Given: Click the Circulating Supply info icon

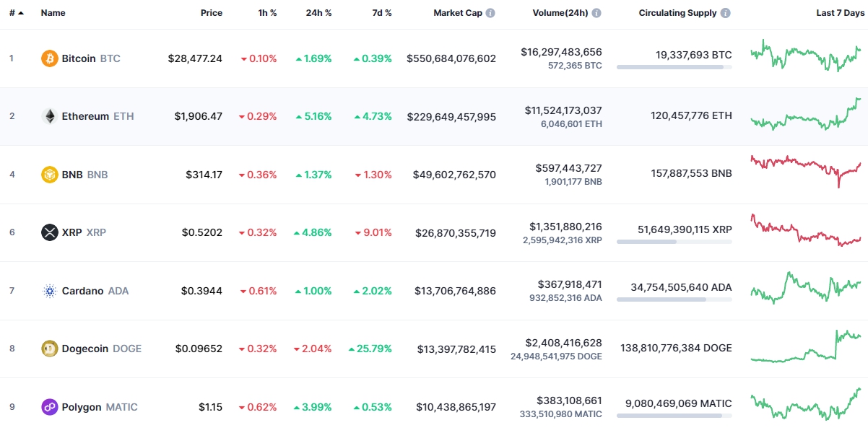Looking at the screenshot, I should pos(726,13).
